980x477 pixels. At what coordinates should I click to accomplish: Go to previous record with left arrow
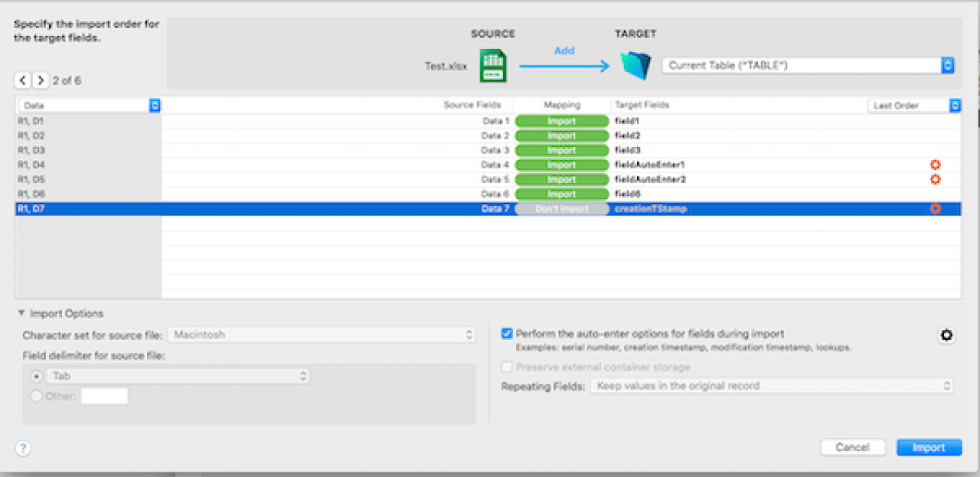point(23,80)
